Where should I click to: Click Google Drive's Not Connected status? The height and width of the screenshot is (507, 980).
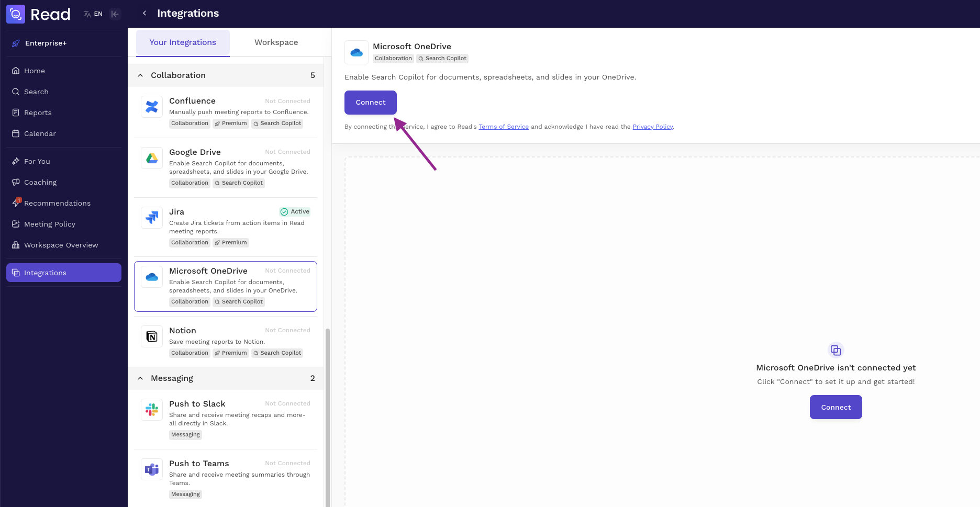287,152
